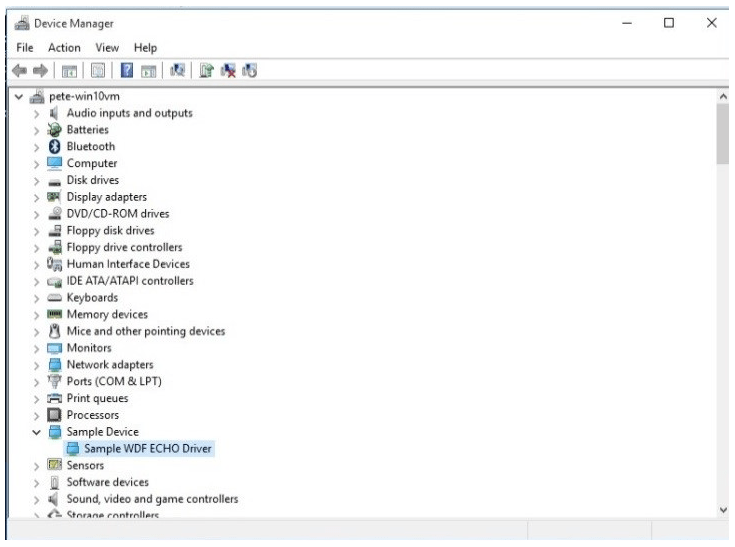Image resolution: width=735 pixels, height=547 pixels.
Task: Expand the Display adapters category
Action: [x=38, y=197]
